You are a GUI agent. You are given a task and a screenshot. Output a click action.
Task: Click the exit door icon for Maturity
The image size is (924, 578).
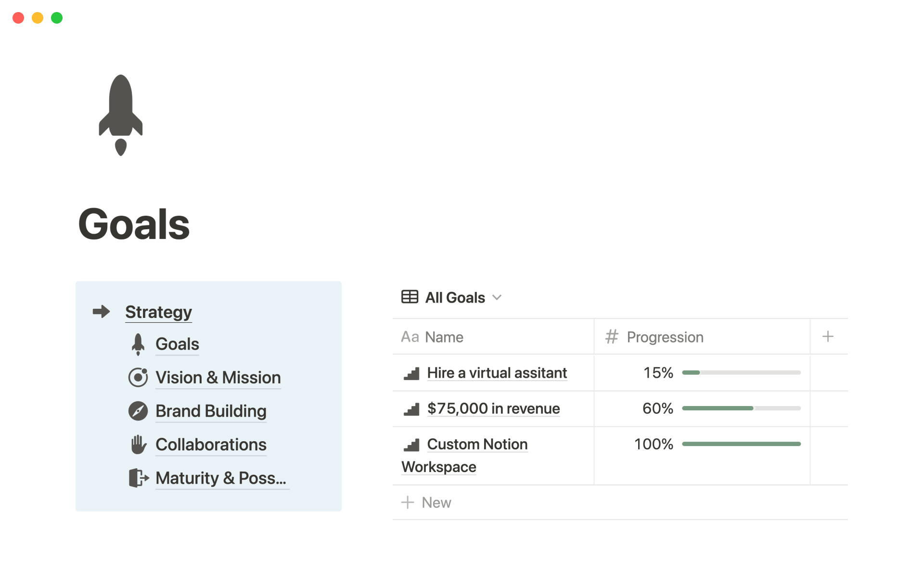[x=138, y=478]
